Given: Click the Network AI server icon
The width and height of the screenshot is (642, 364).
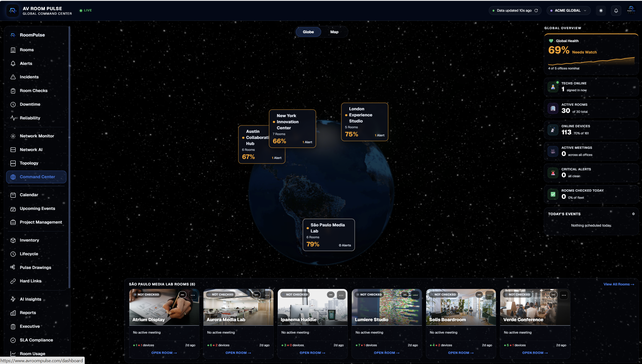Looking at the screenshot, I should pyautogui.click(x=13, y=150).
